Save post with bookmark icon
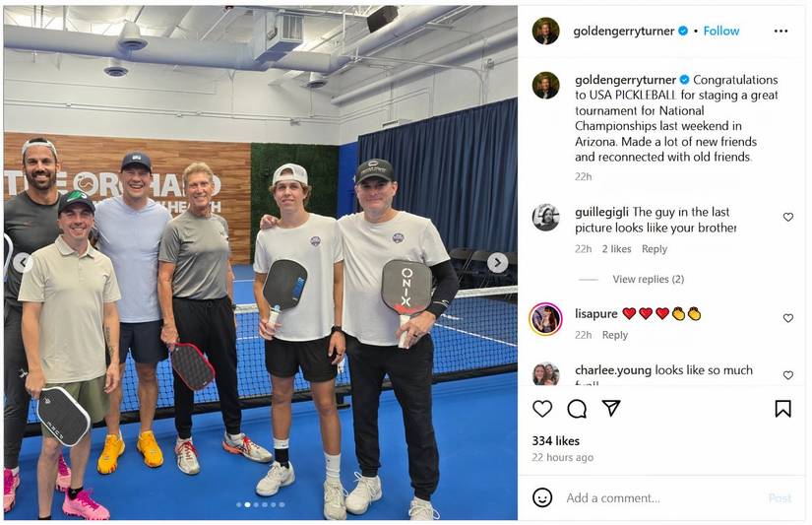This screenshot has width=812, height=525. coord(782,409)
